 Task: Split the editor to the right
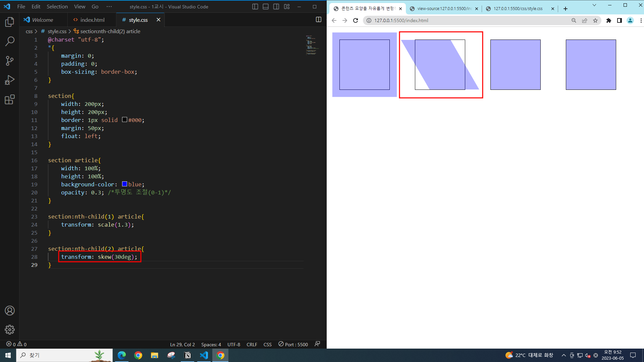coord(318,20)
